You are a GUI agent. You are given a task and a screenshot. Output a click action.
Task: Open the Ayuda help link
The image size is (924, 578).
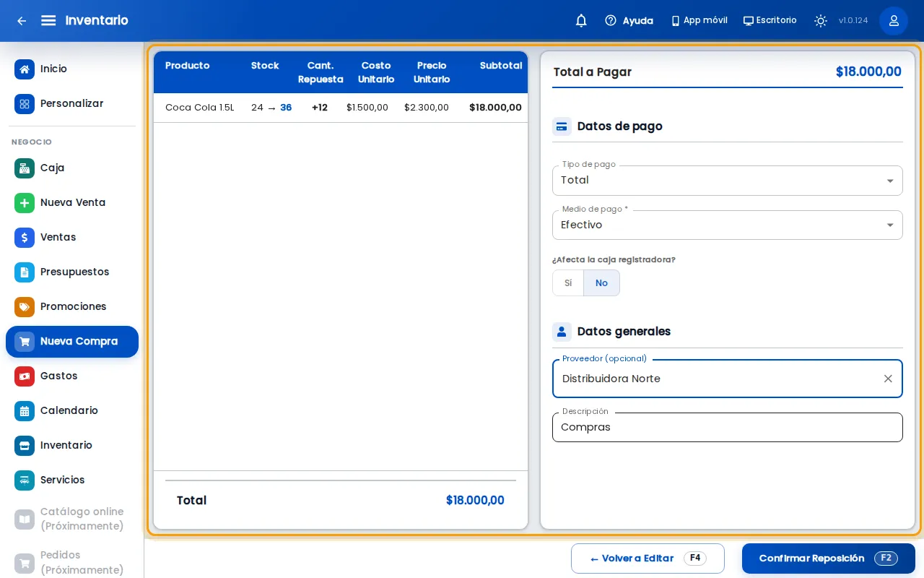pyautogui.click(x=629, y=21)
